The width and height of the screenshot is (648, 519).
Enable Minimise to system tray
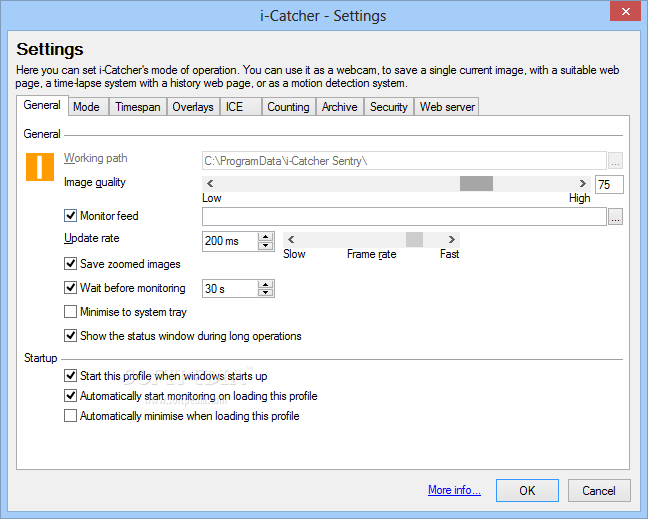pos(70,312)
